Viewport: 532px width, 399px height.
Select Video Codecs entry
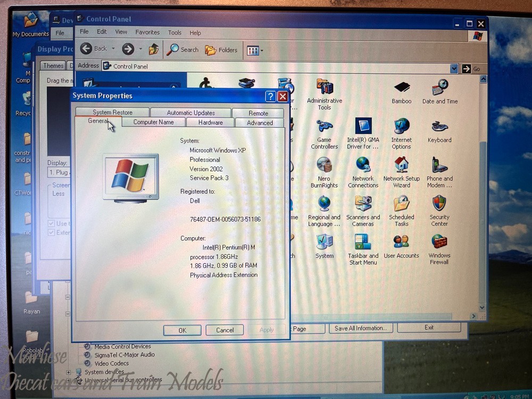tap(112, 363)
